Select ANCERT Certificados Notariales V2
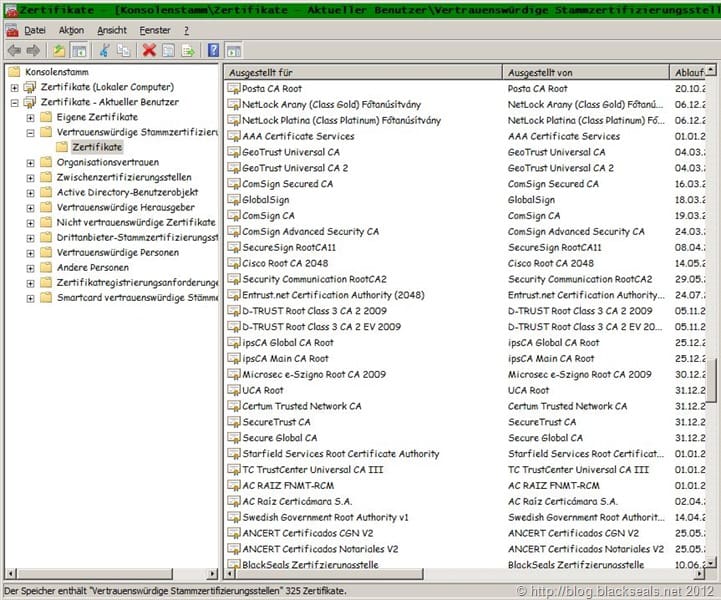This screenshot has width=721, height=600. [320, 549]
